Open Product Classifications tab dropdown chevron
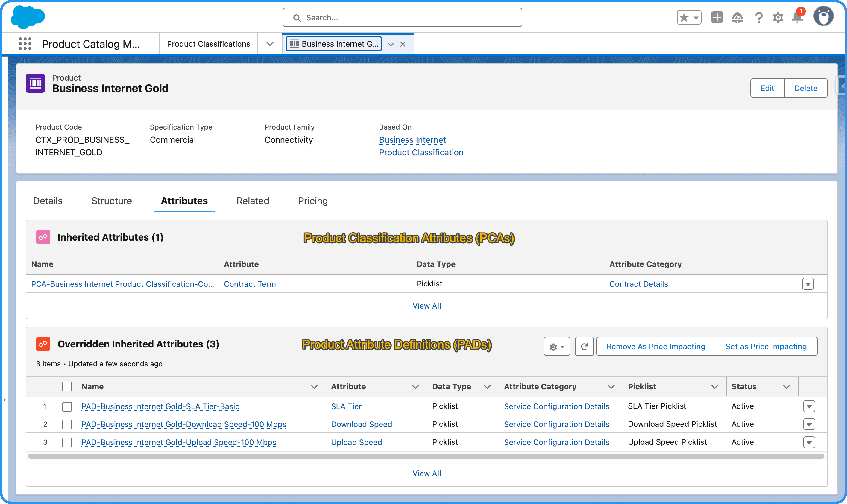Screen dimensions: 847x504 [x=270, y=44]
